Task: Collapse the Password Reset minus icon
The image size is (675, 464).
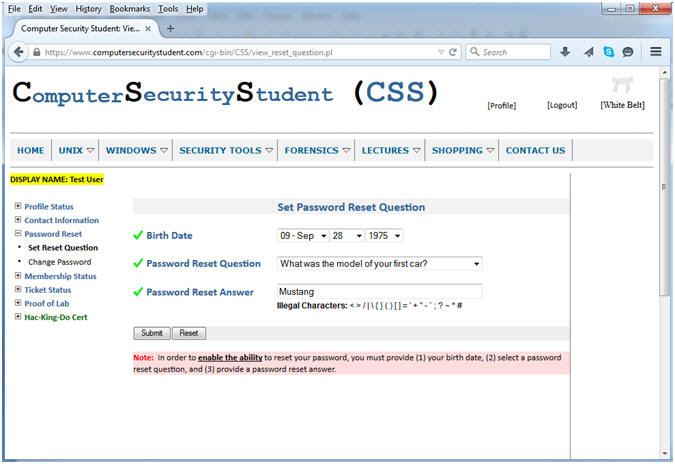Action: coord(18,233)
